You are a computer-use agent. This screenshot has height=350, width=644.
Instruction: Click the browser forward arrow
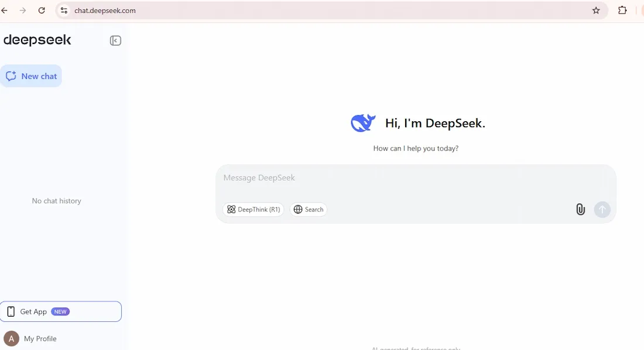tap(23, 11)
